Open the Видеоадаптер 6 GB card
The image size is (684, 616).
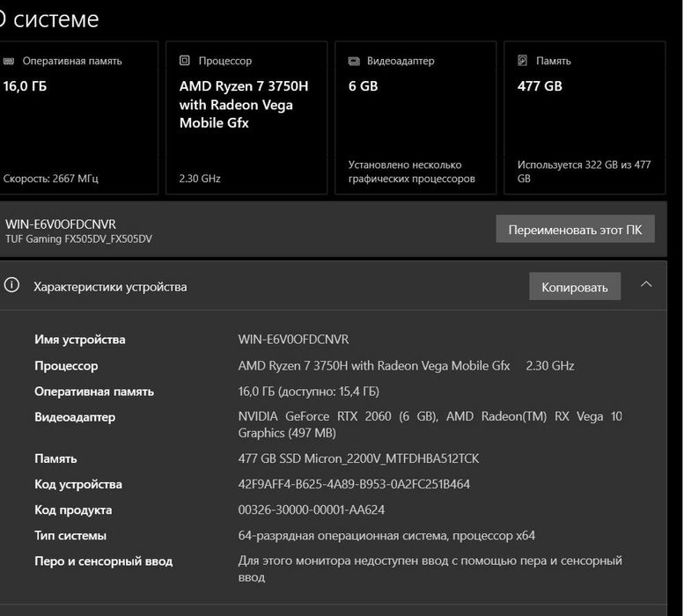(x=416, y=118)
